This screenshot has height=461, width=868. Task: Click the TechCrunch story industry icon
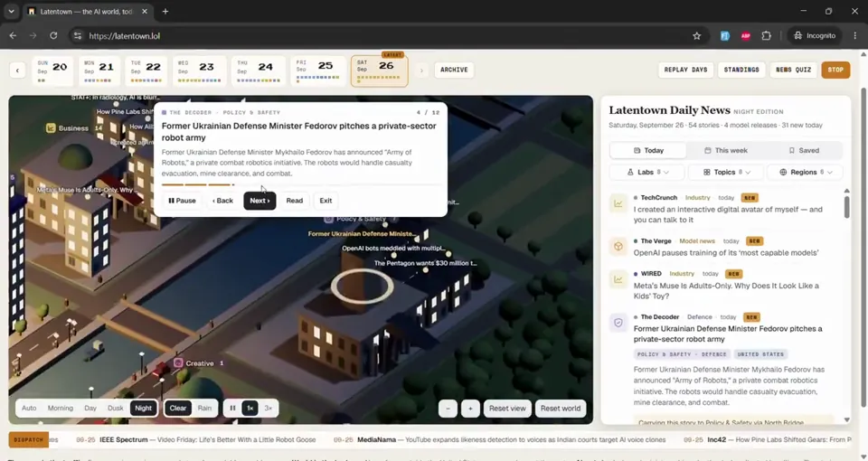pyautogui.click(x=618, y=203)
